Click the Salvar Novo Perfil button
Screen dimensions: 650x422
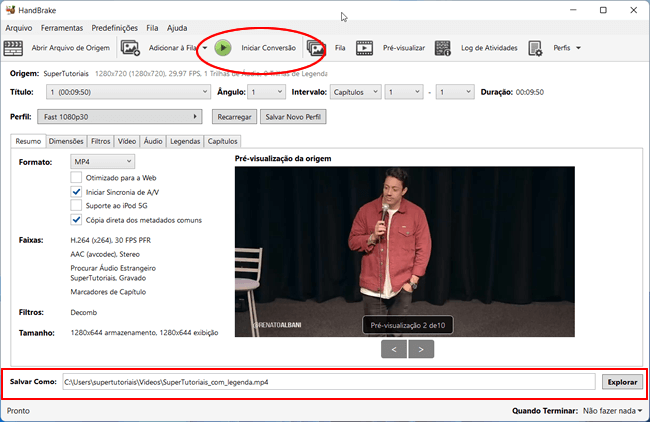click(x=292, y=117)
